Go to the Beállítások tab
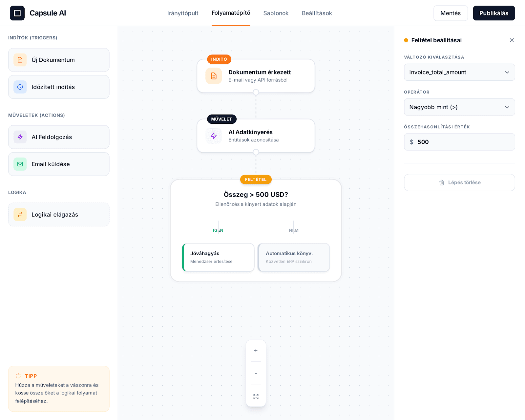The image size is (525, 420). (x=317, y=13)
